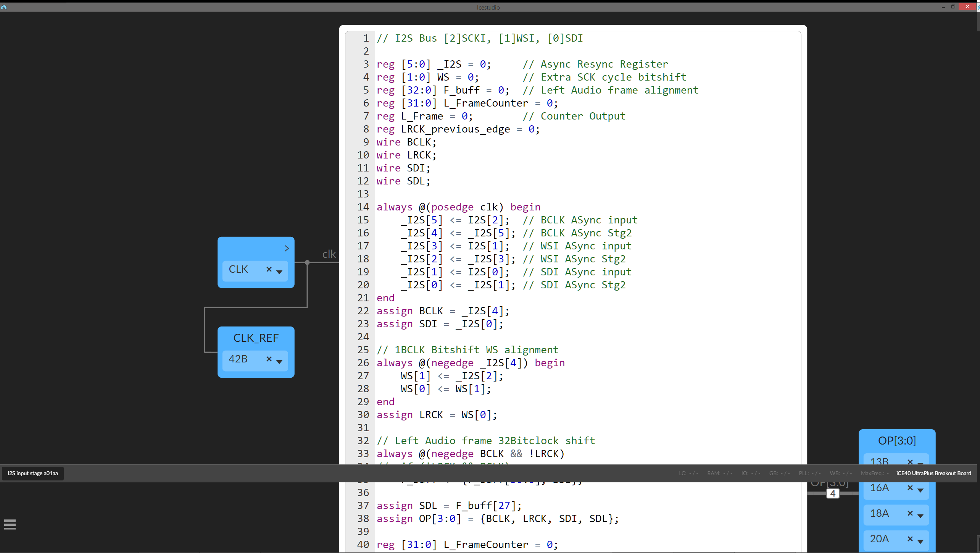Remove the 13B pin using its X icon

point(910,462)
